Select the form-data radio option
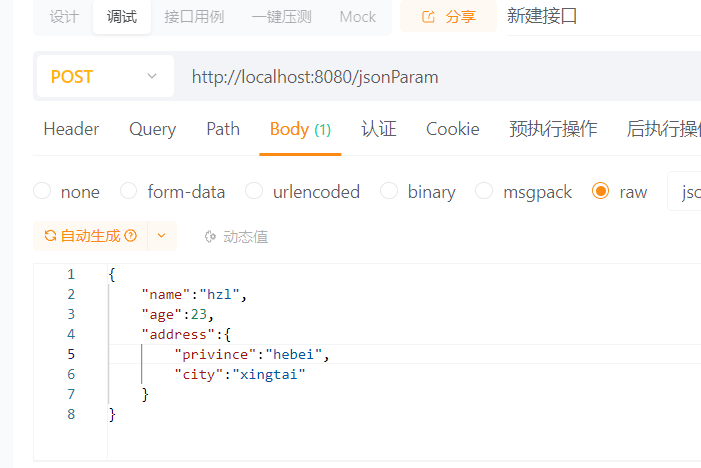701x468 pixels. [x=129, y=191]
